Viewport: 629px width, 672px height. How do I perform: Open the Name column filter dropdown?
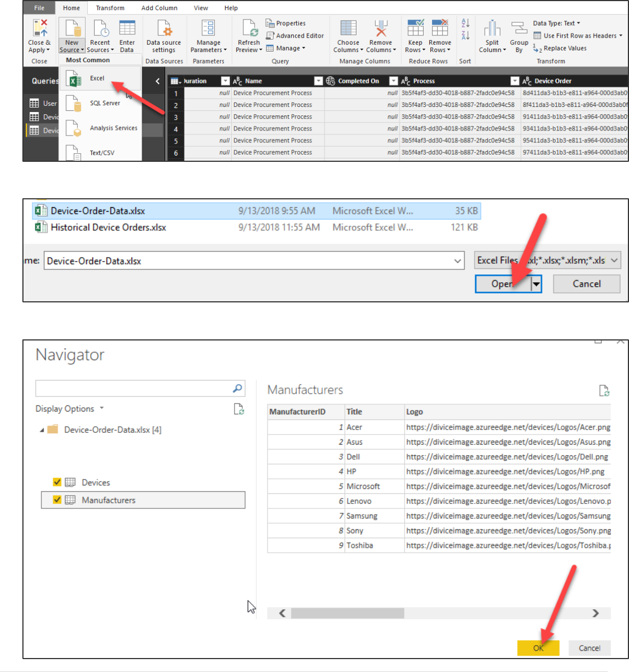click(318, 81)
